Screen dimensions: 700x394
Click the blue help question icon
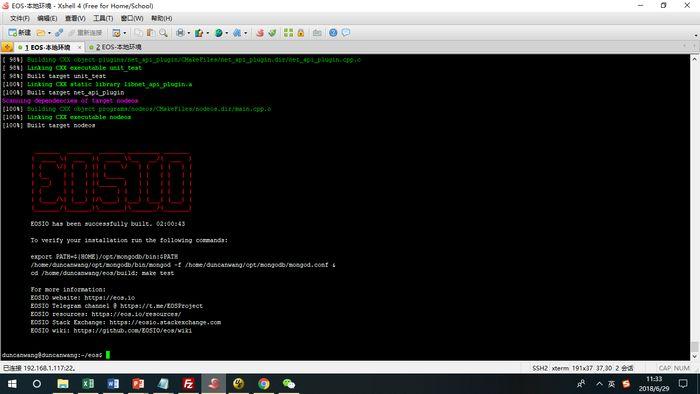pyautogui.click(x=333, y=33)
